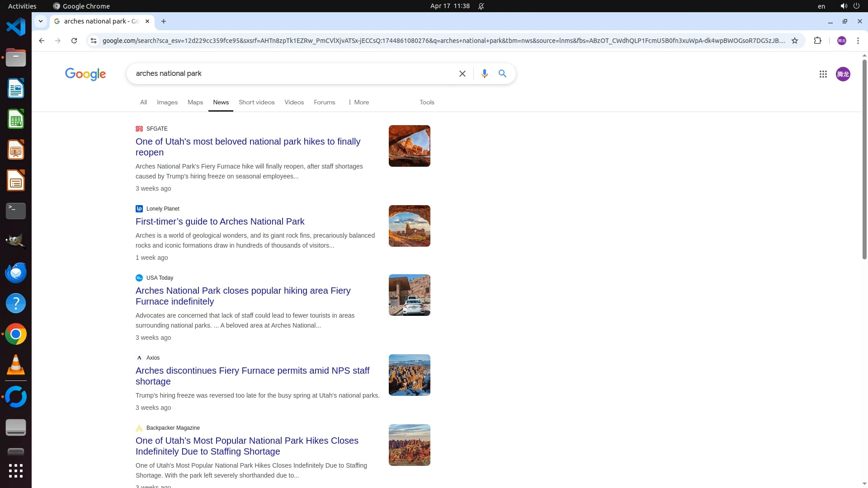Reload the page with refresh icon

74,41
